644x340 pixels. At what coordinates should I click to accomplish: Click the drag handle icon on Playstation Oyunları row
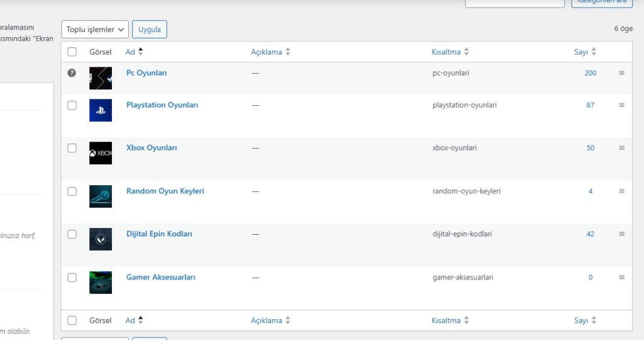pyautogui.click(x=621, y=105)
